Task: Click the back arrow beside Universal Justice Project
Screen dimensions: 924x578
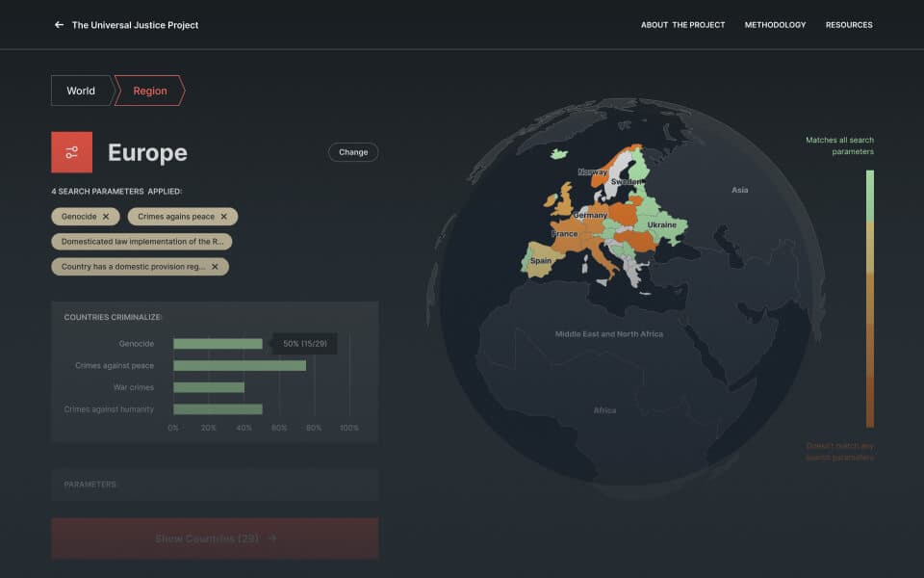Action: [59, 25]
